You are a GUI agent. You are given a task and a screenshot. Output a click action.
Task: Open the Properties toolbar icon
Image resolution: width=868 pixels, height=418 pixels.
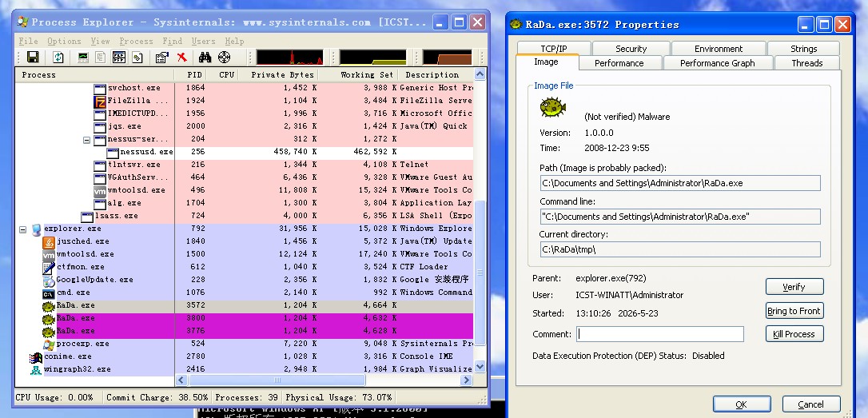tap(162, 57)
